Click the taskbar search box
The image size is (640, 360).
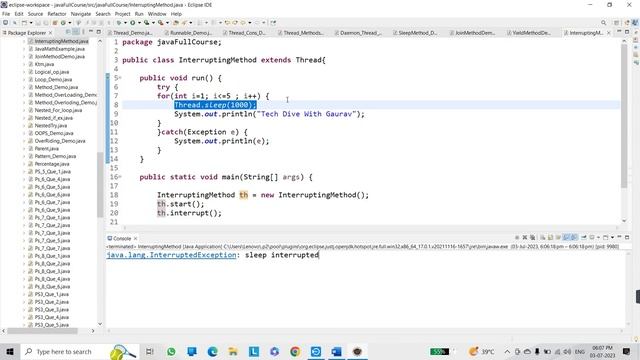(x=80, y=351)
